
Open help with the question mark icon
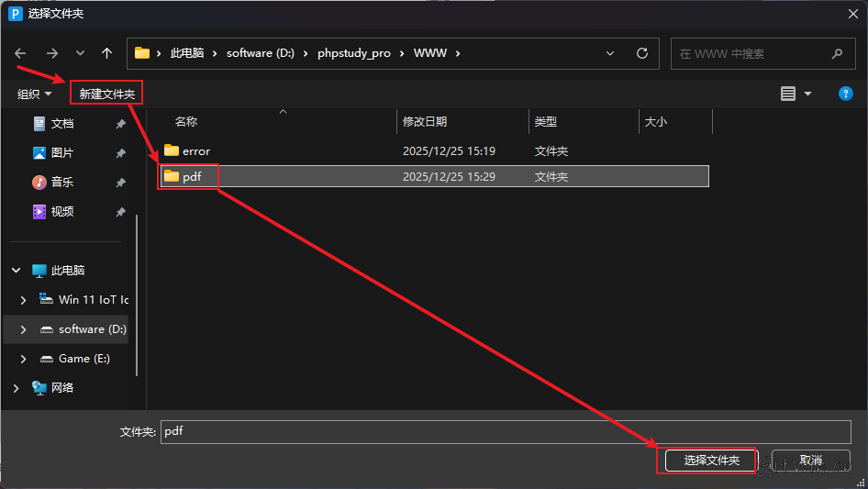tap(845, 94)
